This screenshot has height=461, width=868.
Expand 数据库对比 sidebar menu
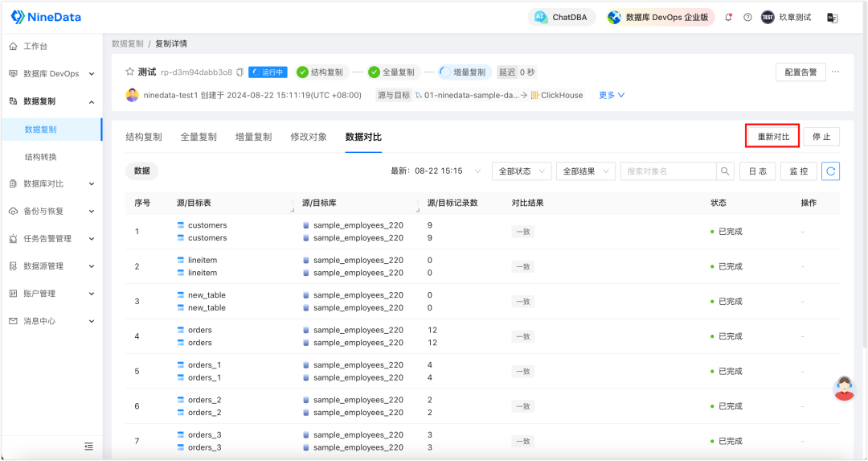click(51, 183)
